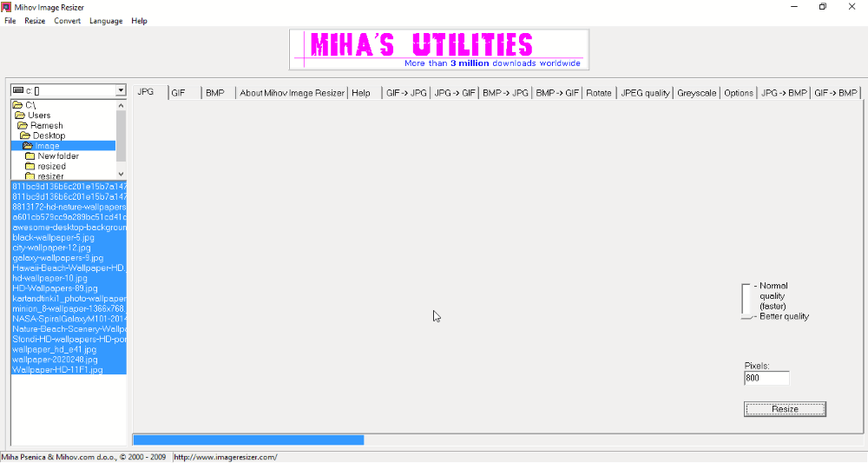This screenshot has height=463, width=868.
Task: Select file Wallpaper-HD-11F1.jpg
Action: (x=69, y=370)
